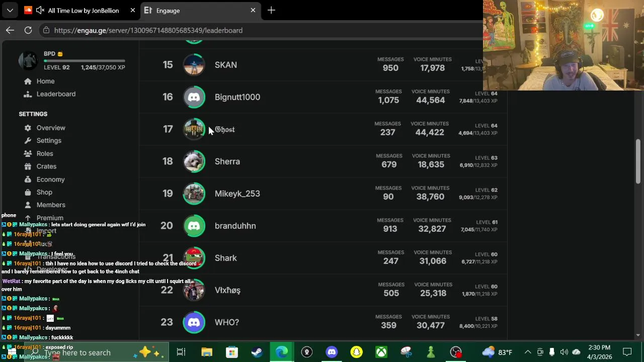Click Bignutt1000's Discord avatar icon
Screen dimensions: 644x362
click(x=194, y=97)
